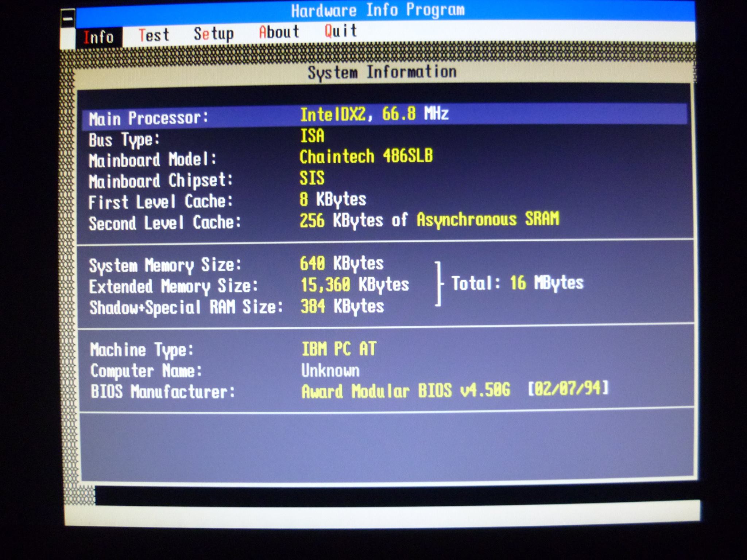Click the Computer Name label

pyautogui.click(x=146, y=371)
